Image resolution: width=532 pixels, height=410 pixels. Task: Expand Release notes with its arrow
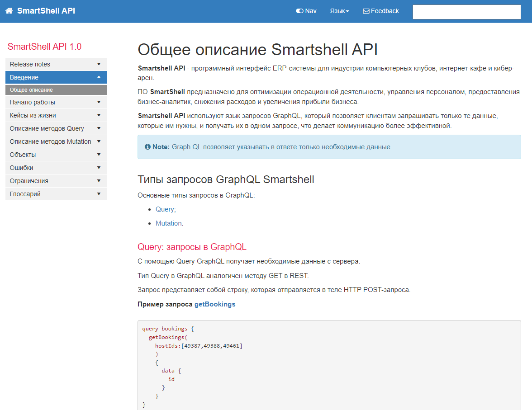tap(99, 64)
